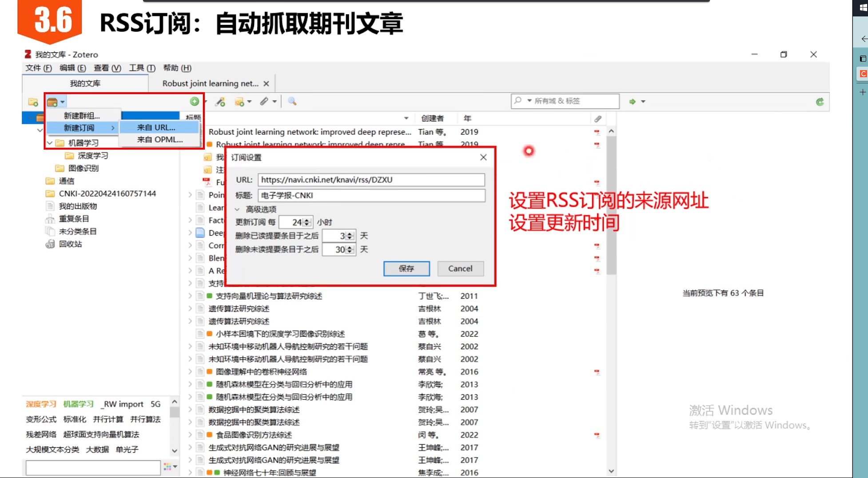Add a new item with the green plus icon
This screenshot has width=868, height=478.
[195, 101]
